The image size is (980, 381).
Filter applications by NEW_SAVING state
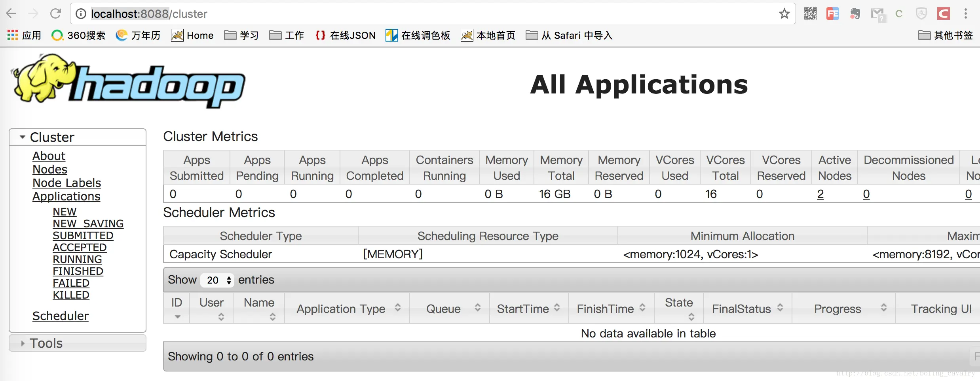coord(88,224)
